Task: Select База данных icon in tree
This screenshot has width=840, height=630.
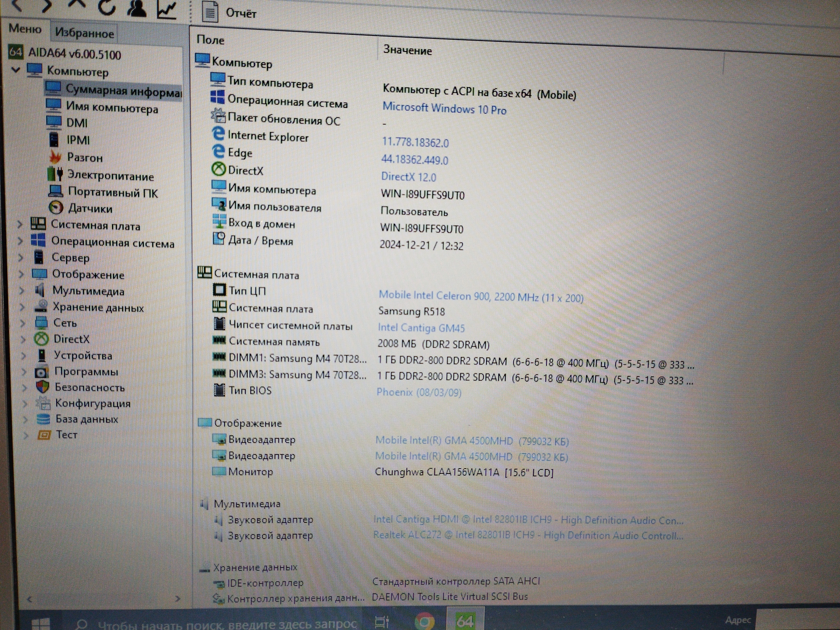Action: pos(44,419)
